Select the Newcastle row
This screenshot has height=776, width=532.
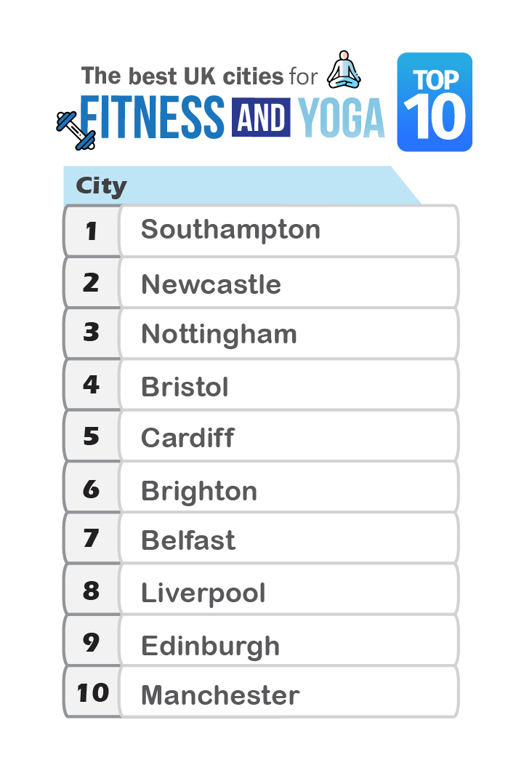pyautogui.click(x=261, y=283)
